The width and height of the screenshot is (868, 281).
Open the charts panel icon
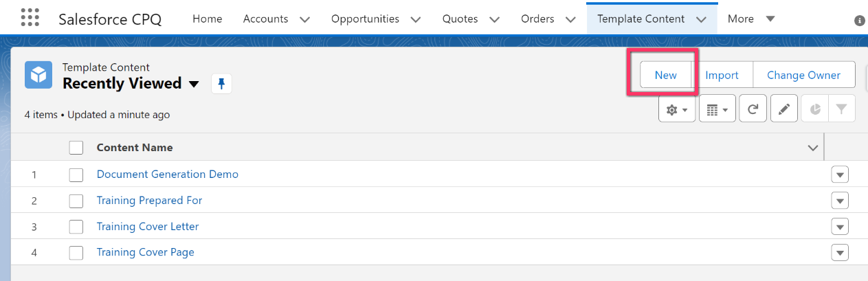[815, 109]
